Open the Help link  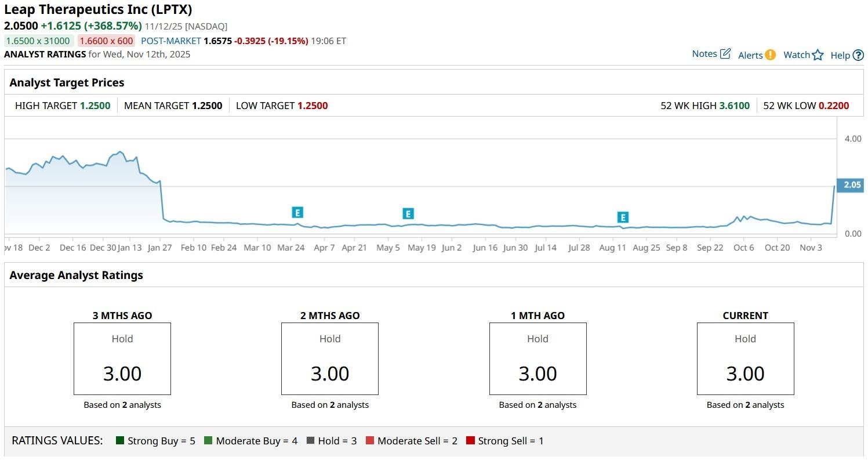tap(840, 55)
